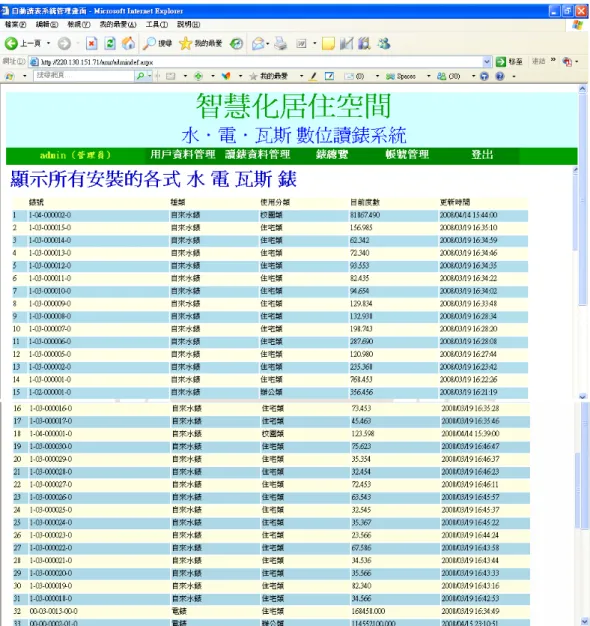Click the 目前度數 column header

(365, 202)
